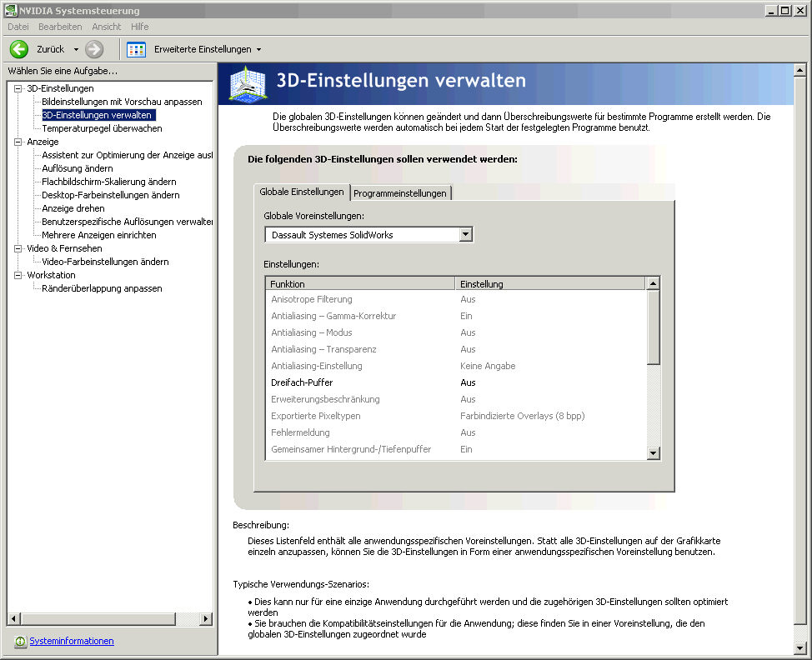This screenshot has height=660, width=812.
Task: Select the Dreifach-Puffer setting row
Action: (456, 382)
